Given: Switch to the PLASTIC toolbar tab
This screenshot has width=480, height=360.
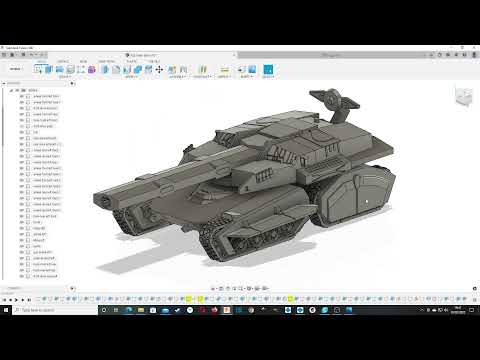Looking at the screenshot, I should click(131, 61).
